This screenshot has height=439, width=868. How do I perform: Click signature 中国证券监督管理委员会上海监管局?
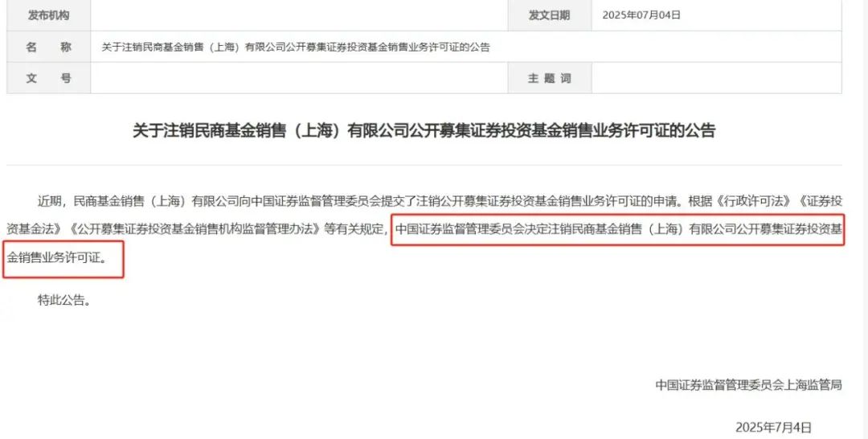point(748,385)
